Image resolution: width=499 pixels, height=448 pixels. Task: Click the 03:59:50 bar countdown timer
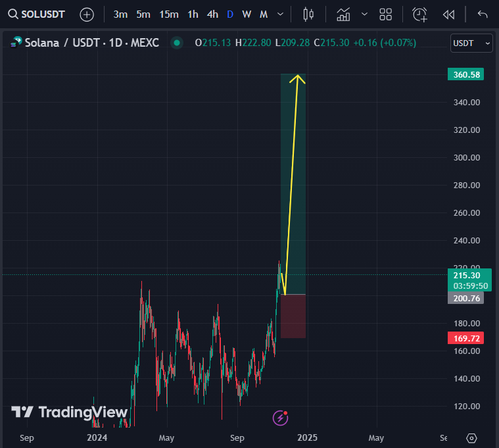click(x=470, y=286)
